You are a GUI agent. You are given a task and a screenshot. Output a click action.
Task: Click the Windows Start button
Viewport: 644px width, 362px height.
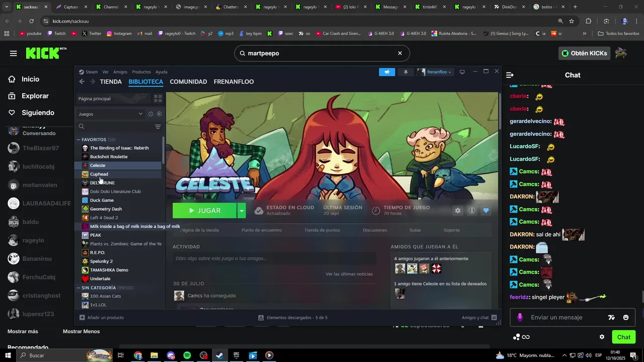(x=8, y=355)
